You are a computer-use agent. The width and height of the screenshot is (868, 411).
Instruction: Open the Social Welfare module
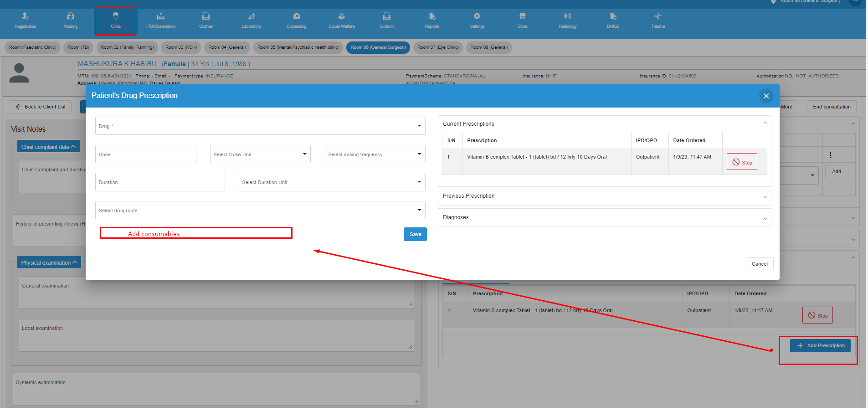point(341,21)
